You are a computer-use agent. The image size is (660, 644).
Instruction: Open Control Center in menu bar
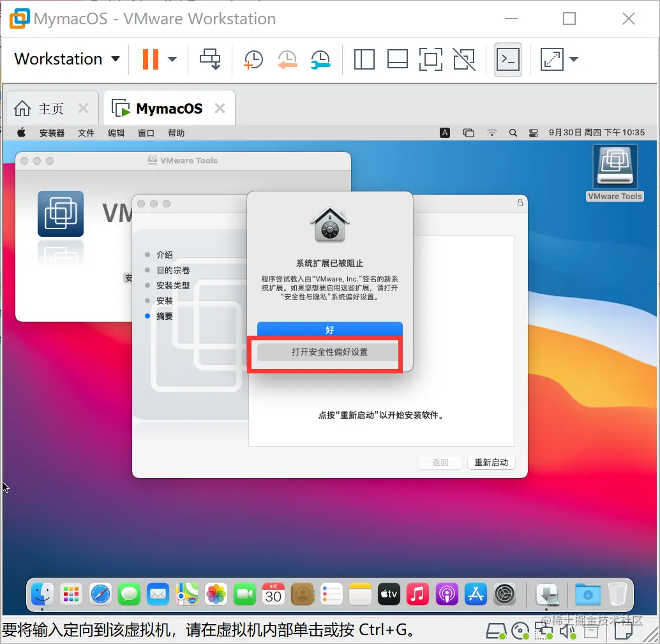534,133
